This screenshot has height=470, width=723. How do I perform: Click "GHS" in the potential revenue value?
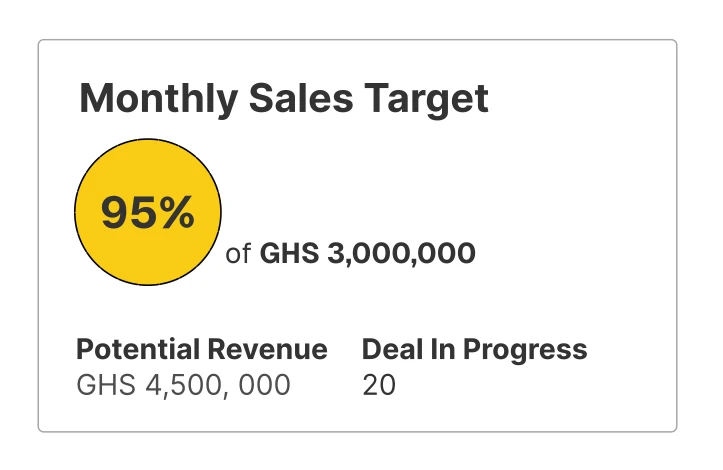[103, 385]
